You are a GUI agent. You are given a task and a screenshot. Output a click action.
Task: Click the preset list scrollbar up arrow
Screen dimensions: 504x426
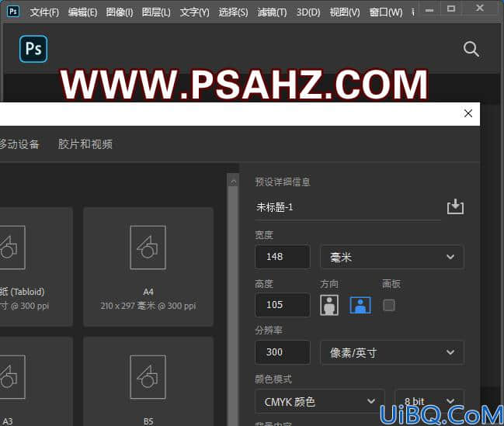pos(233,182)
